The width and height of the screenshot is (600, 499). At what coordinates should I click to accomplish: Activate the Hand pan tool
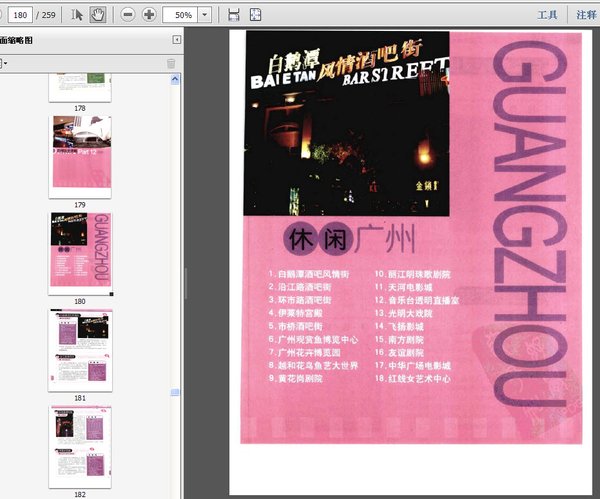(x=98, y=15)
